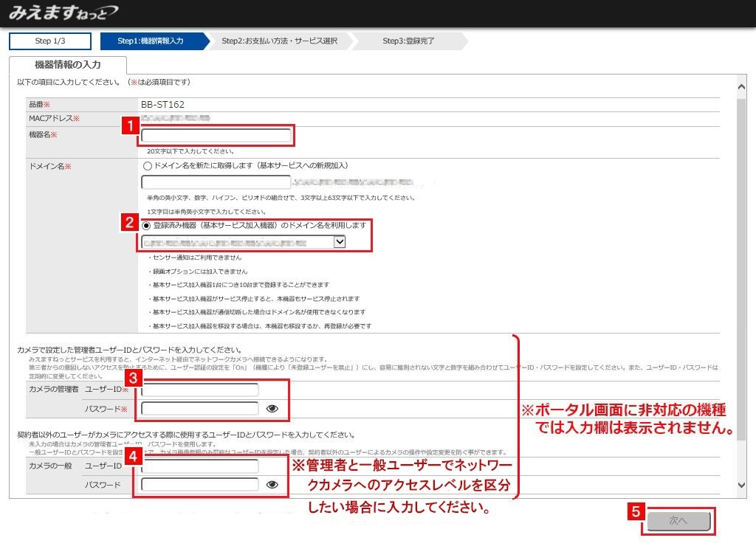This screenshot has width=756, height=549.
Task: Show the general user password
Action: (x=272, y=485)
